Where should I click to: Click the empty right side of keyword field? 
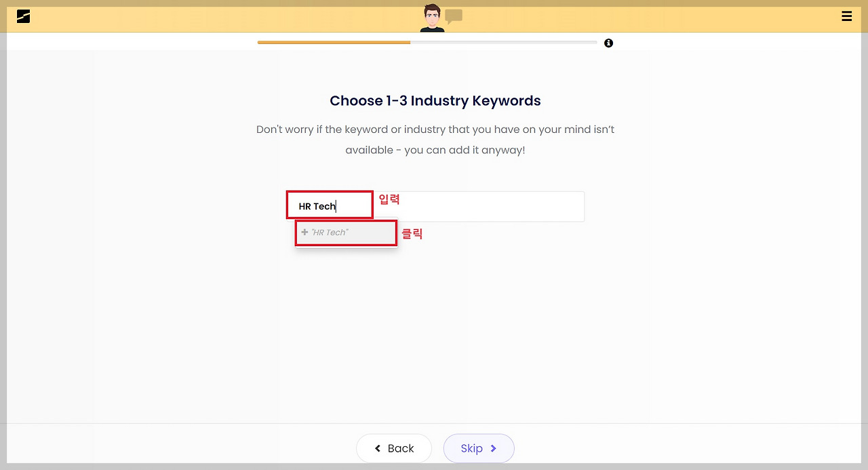(502, 206)
